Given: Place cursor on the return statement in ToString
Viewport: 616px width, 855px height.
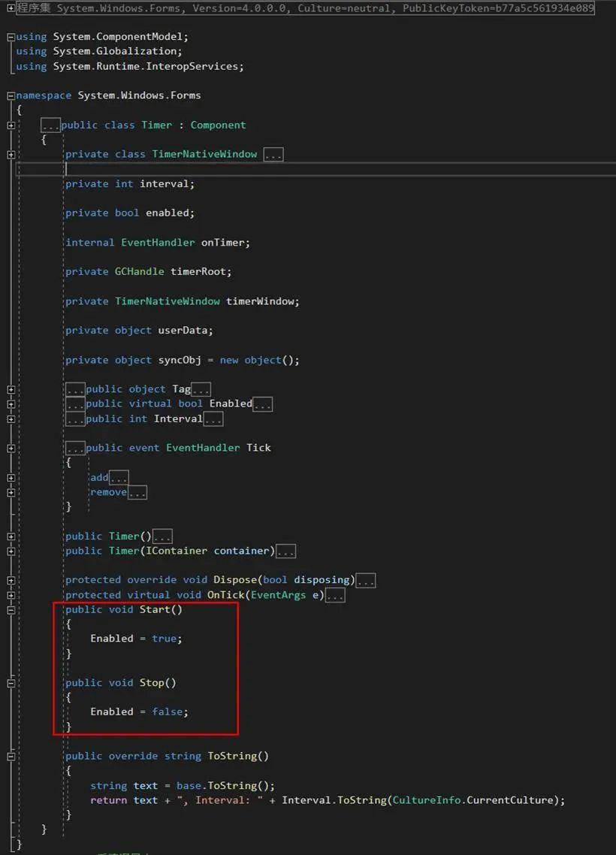Looking at the screenshot, I should [300, 799].
